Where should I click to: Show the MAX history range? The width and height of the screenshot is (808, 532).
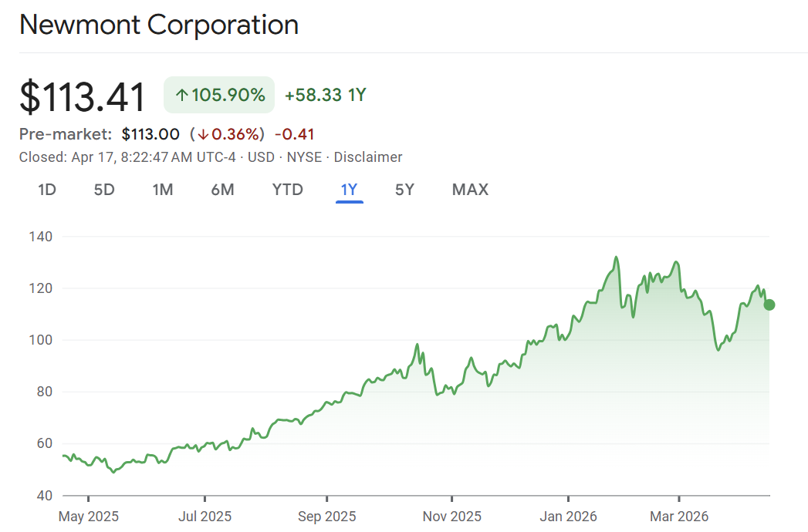470,190
